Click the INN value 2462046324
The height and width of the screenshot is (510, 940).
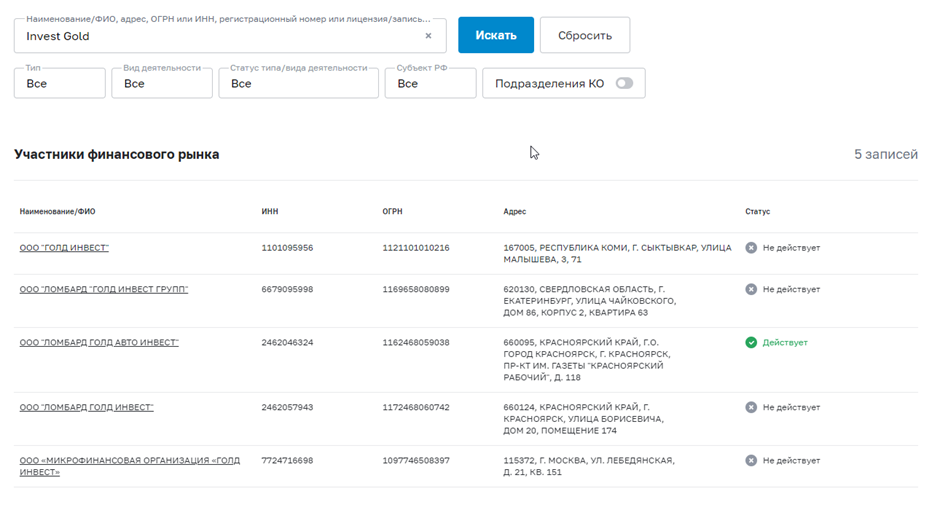(x=287, y=342)
